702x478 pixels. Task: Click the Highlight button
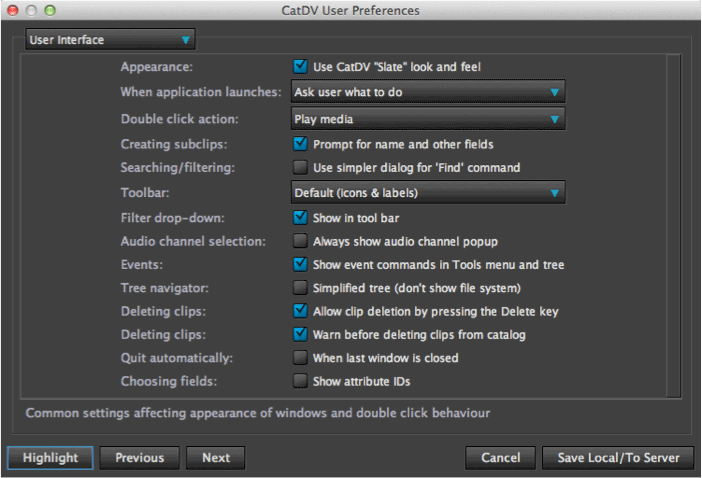(x=50, y=458)
